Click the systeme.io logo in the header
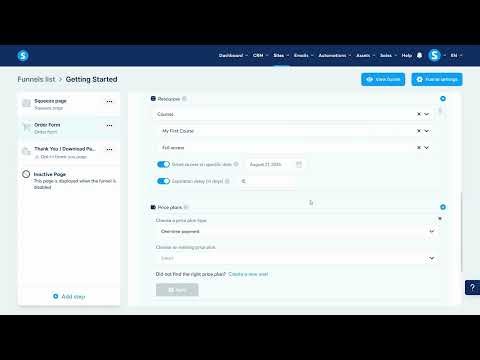Image resolution: width=480 pixels, height=360 pixels. tap(23, 55)
